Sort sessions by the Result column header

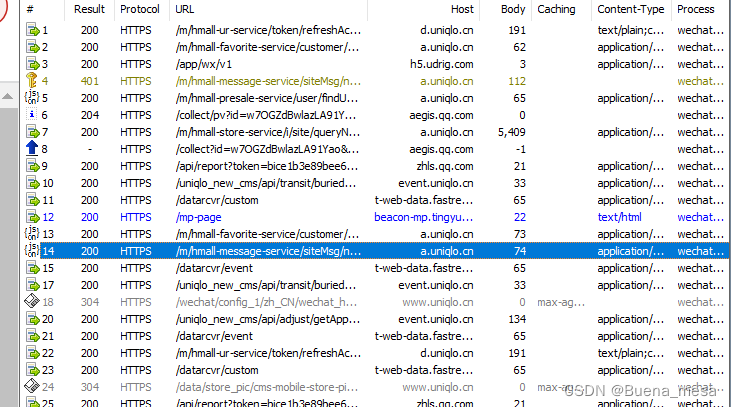pos(90,9)
